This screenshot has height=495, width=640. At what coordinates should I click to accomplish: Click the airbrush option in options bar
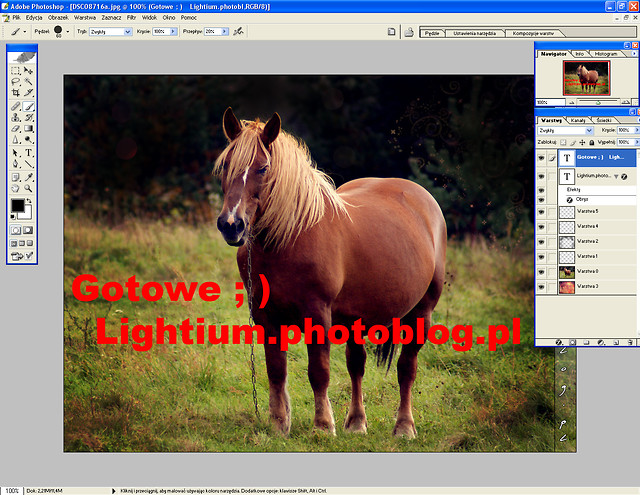(x=238, y=31)
